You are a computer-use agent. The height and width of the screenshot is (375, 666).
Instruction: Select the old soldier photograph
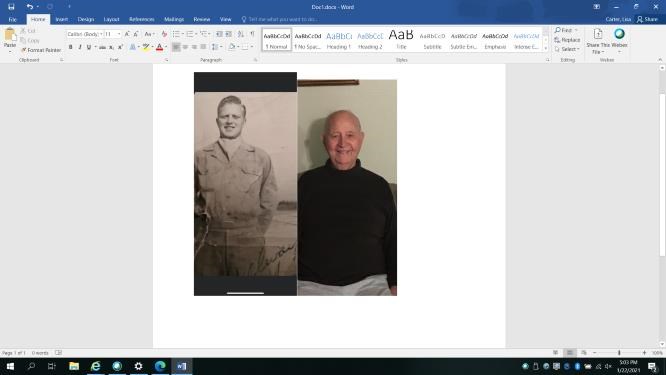[x=246, y=184]
